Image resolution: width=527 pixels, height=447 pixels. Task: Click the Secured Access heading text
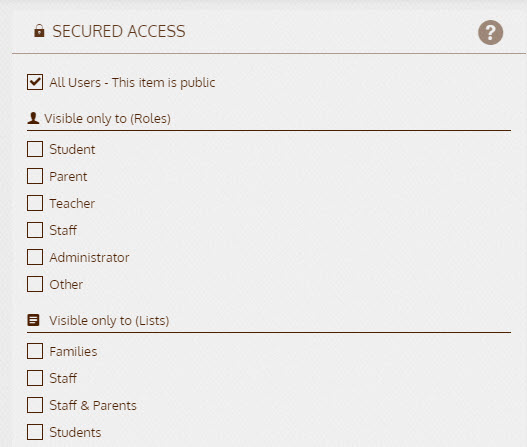pyautogui.click(x=119, y=31)
